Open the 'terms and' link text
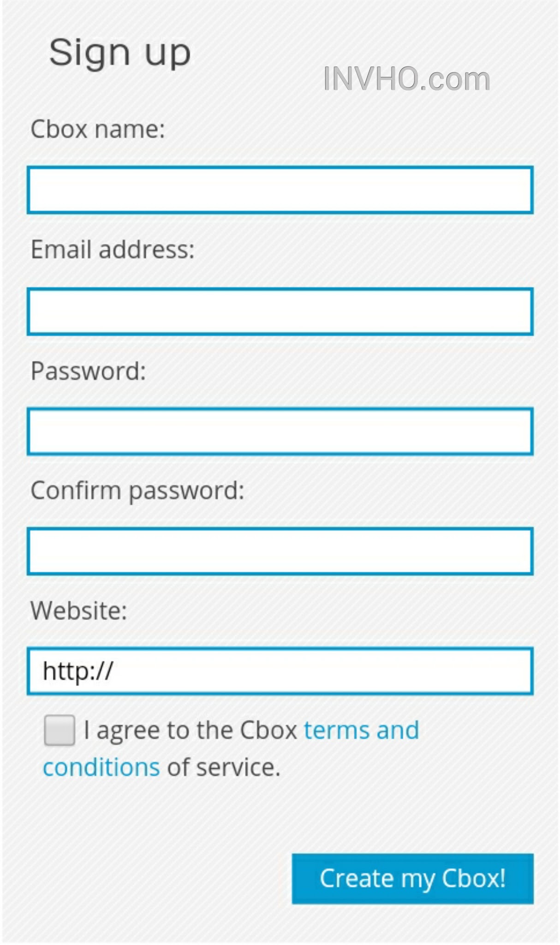This screenshot has width=560, height=945. tap(361, 730)
